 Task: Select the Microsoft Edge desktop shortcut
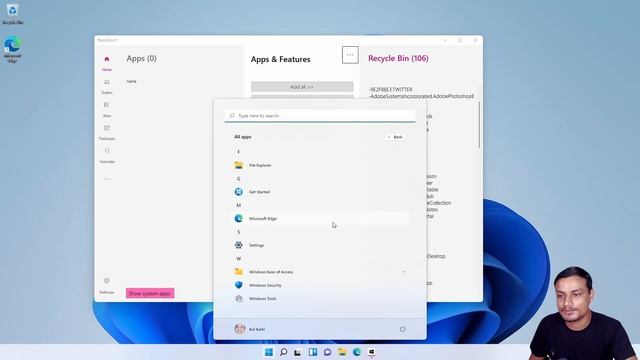13,50
